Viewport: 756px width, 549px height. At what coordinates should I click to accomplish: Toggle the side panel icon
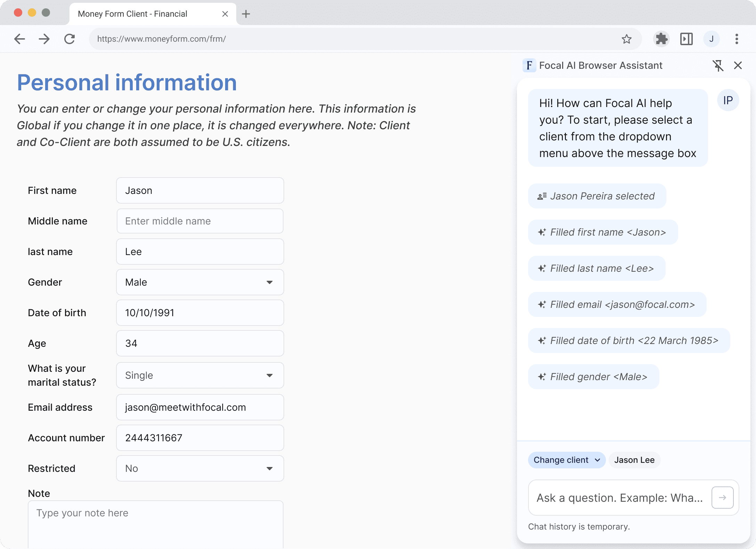pos(686,39)
